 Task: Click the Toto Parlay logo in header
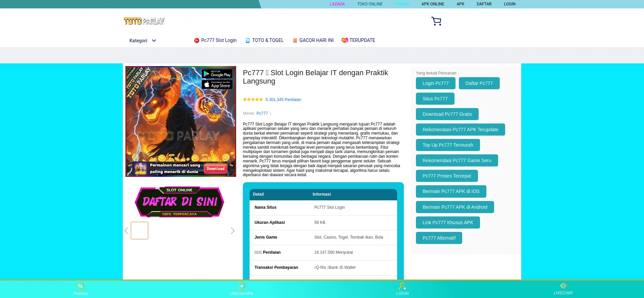144,21
